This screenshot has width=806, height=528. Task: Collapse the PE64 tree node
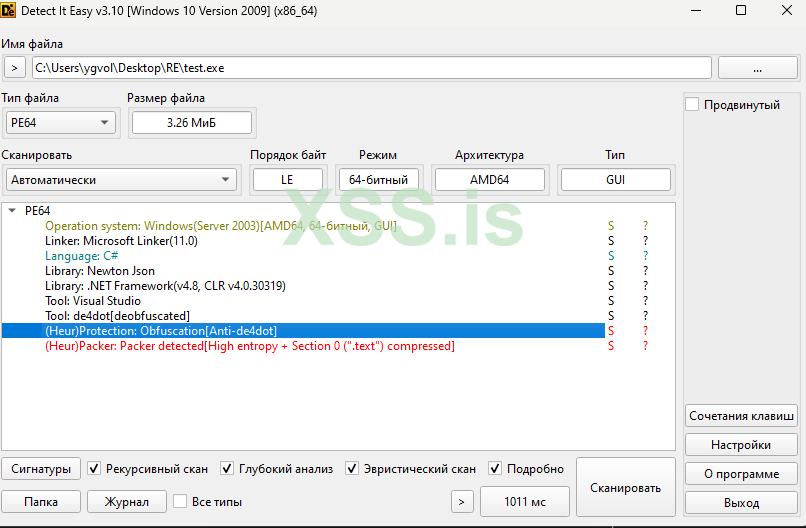coord(13,210)
